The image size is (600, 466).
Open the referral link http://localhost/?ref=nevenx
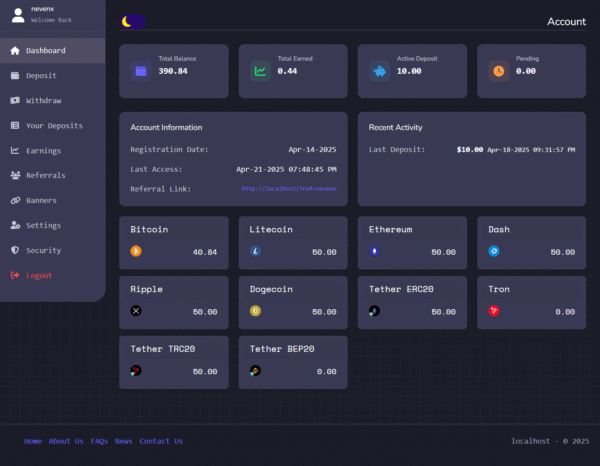[x=289, y=189]
